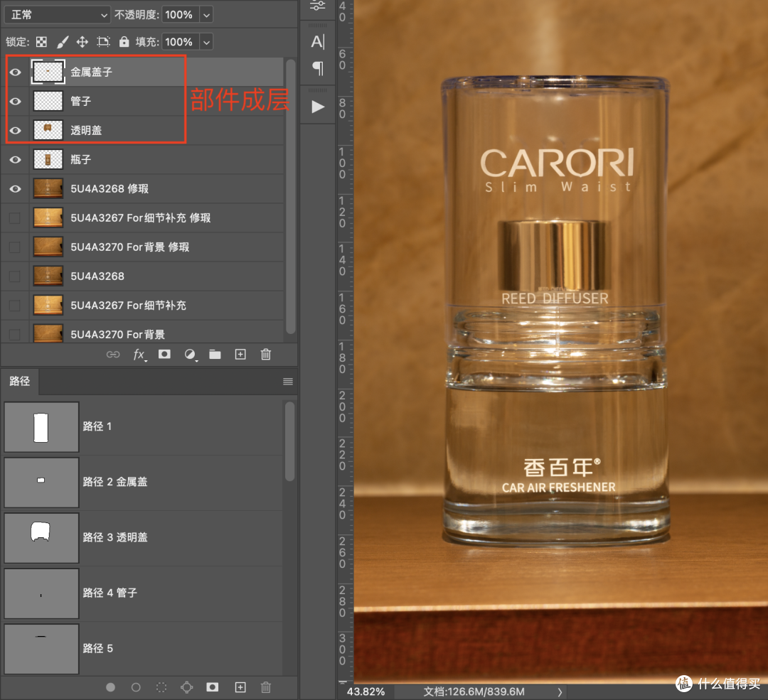Select 路径 1 in Paths panel
This screenshot has width=768, height=700.
[143, 427]
